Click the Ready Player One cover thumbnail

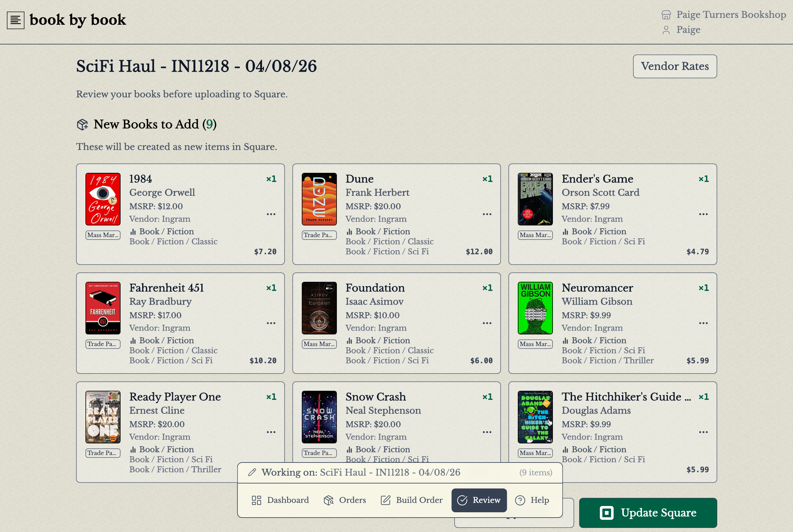tap(103, 417)
